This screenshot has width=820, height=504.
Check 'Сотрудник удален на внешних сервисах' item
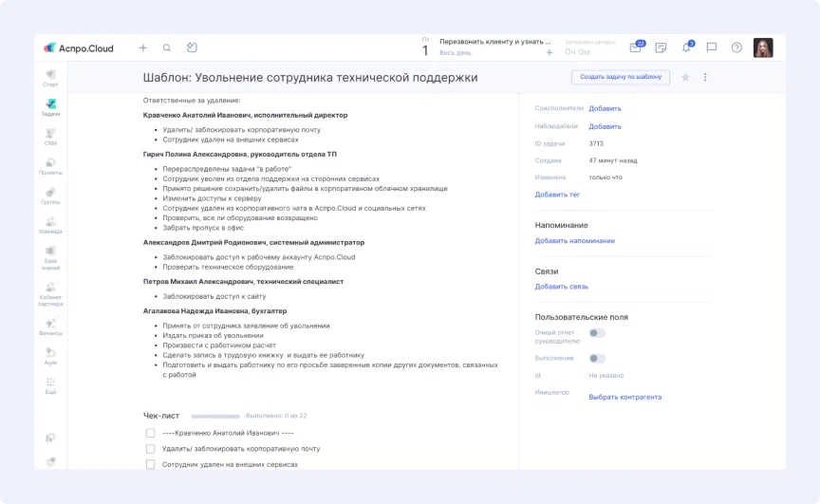tap(150, 464)
